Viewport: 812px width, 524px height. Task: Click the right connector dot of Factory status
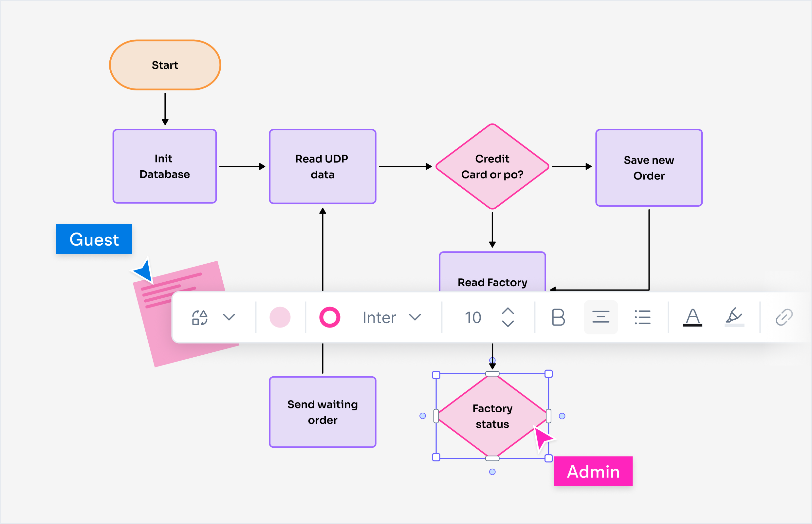click(562, 416)
